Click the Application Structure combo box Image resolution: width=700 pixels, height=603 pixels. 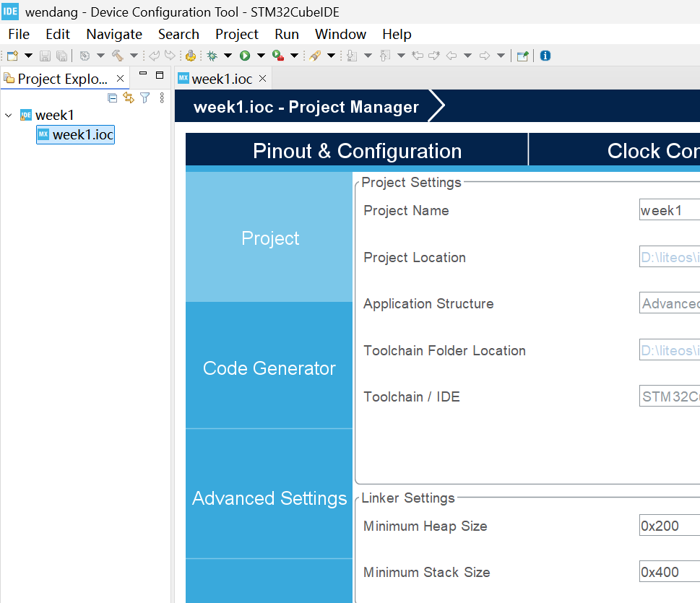(670, 303)
